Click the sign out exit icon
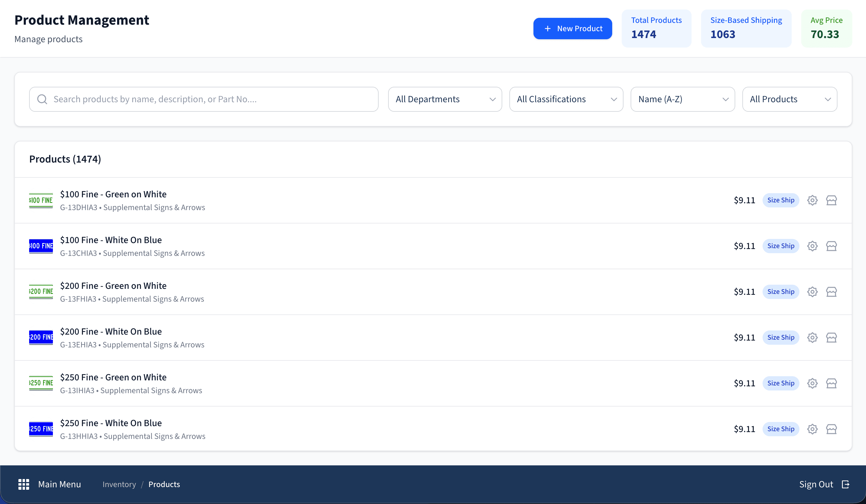The width and height of the screenshot is (866, 504). tap(846, 484)
